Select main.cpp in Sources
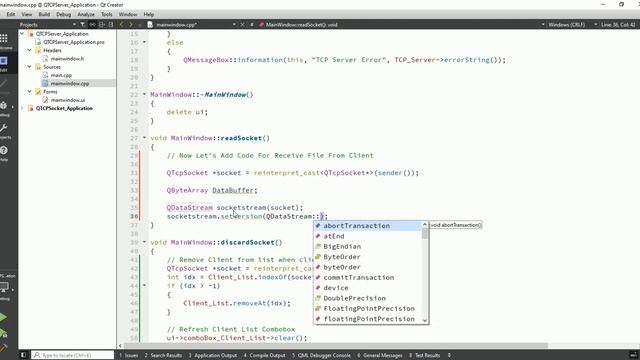 [61, 75]
